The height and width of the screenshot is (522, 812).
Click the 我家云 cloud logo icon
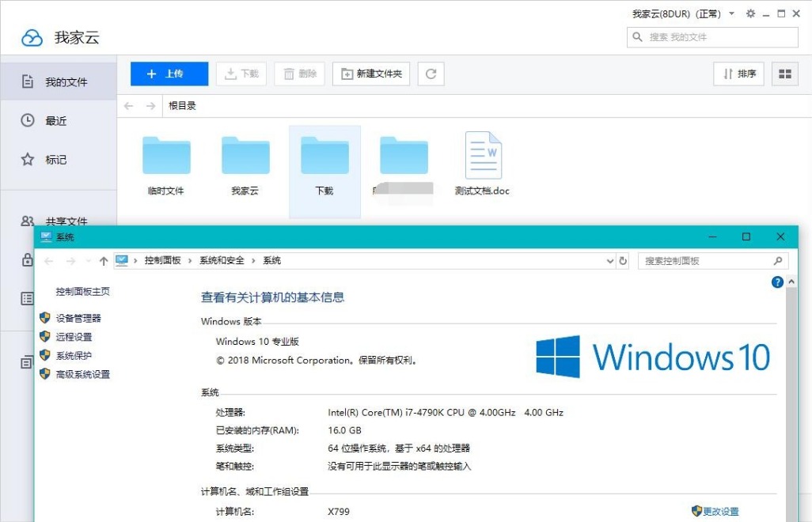[32, 37]
